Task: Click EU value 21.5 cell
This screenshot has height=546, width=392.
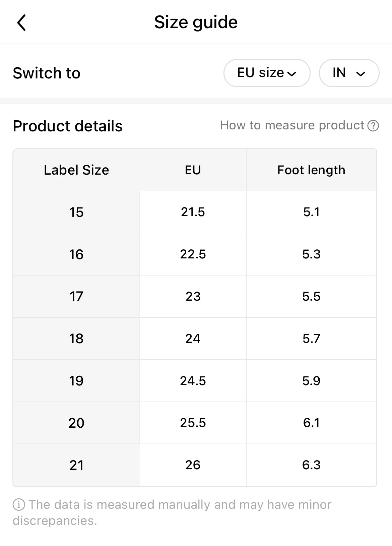Action: [193, 212]
